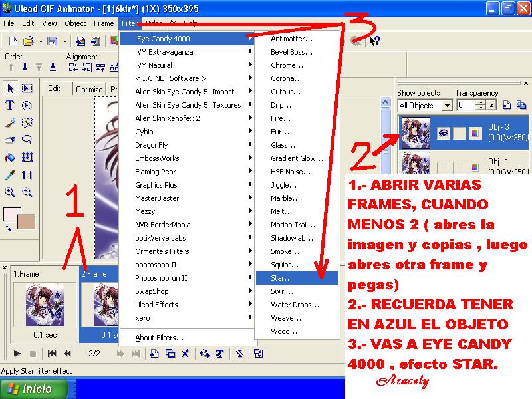Select the Paint brush tool
The image size is (532, 399).
(x=10, y=122)
